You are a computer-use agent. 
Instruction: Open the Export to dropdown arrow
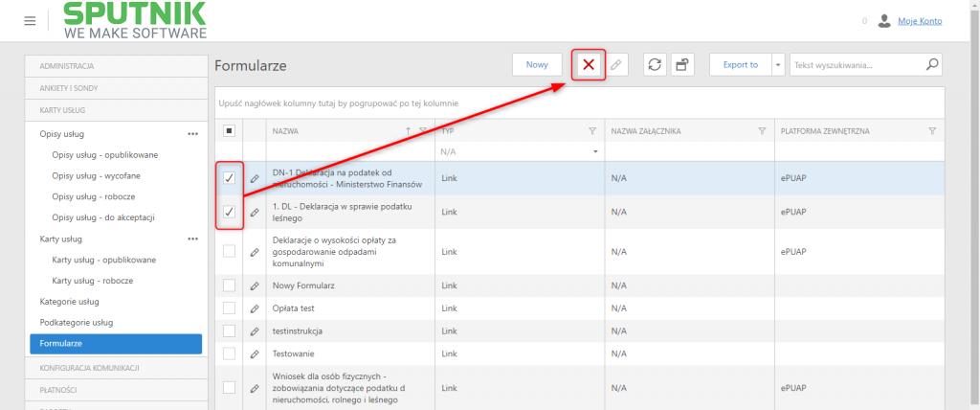(x=778, y=64)
